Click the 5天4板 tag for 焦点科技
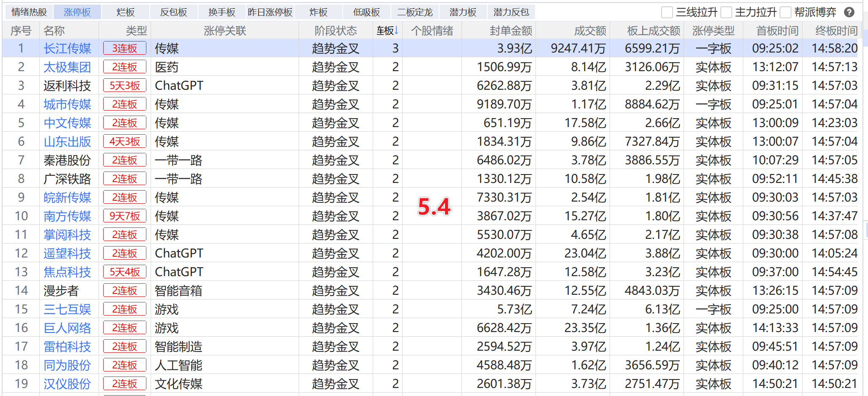This screenshot has width=868, height=396. (x=125, y=272)
